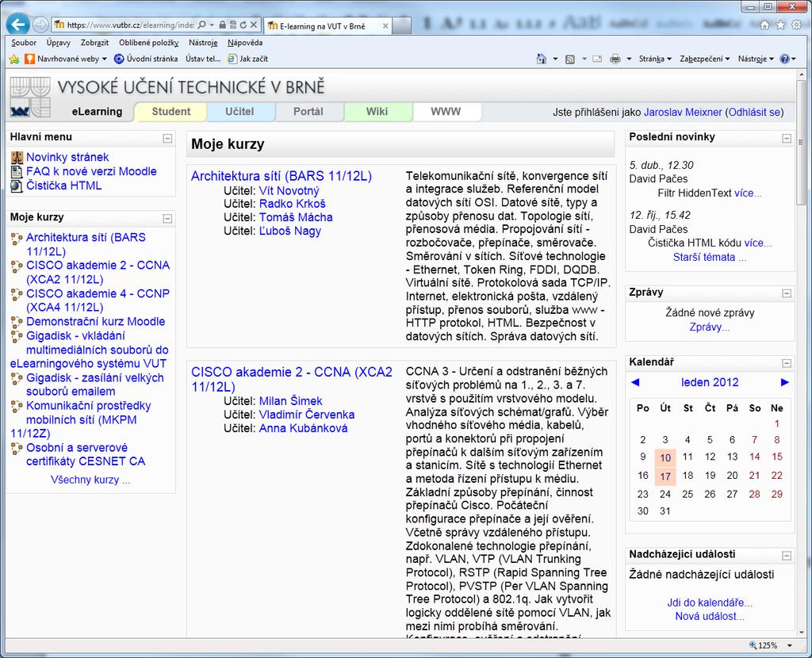Viewport: 812px width, 658px height.
Task: Open the Nástroje dropdown in command bar
Action: pos(756,59)
